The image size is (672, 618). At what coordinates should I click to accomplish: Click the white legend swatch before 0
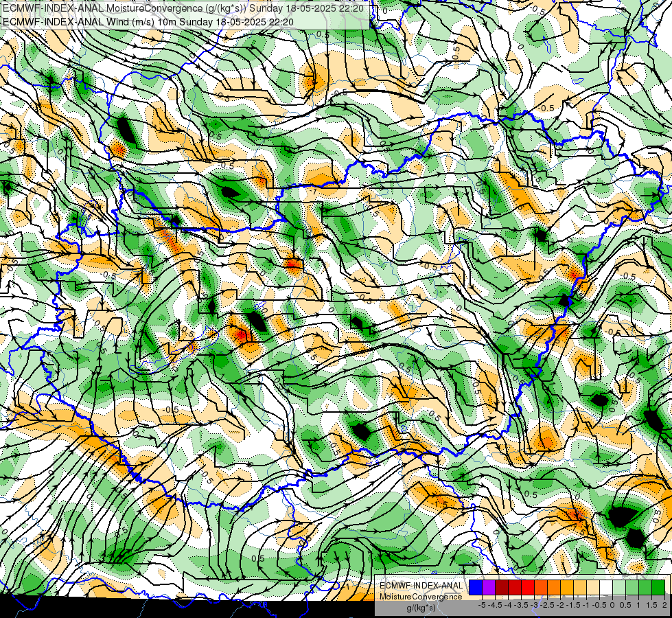click(606, 587)
